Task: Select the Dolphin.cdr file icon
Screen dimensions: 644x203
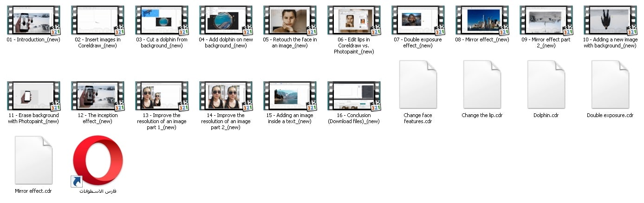Action: click(546, 85)
